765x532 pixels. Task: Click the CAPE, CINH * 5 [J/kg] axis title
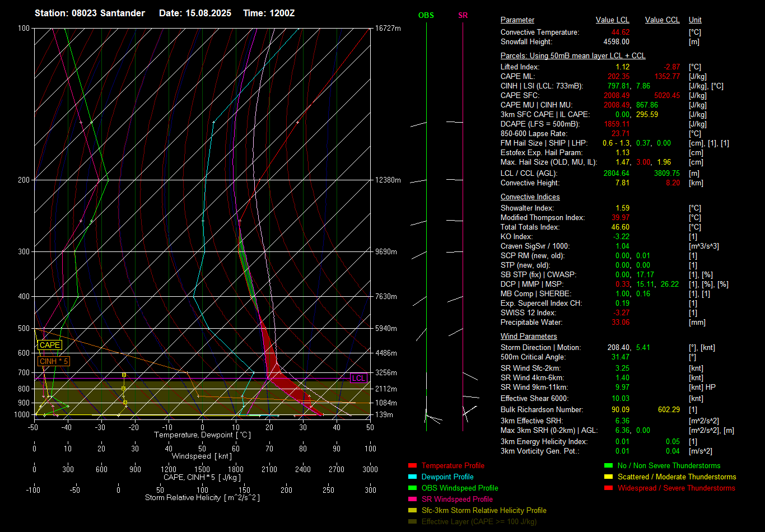coord(202,478)
